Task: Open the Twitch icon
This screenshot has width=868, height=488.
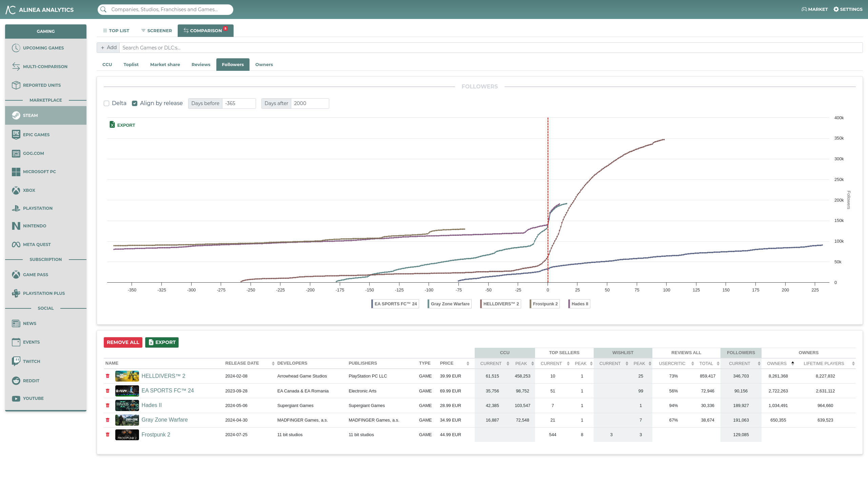Action: tap(16, 361)
